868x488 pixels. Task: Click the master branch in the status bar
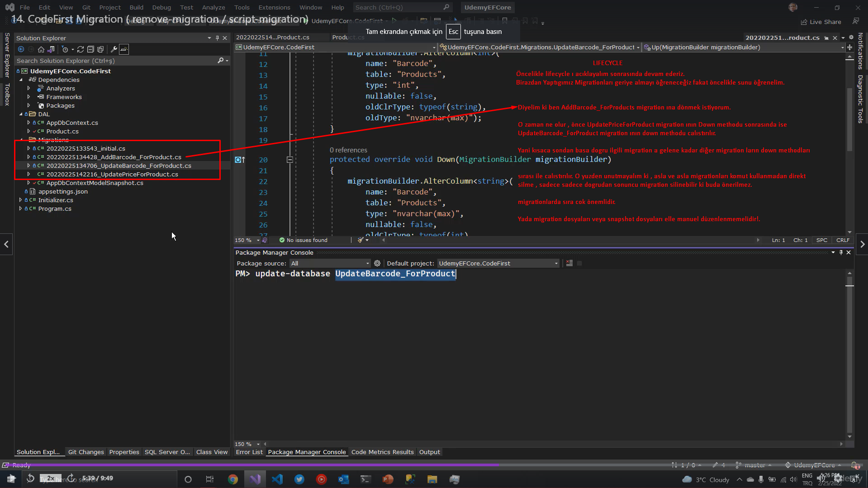click(x=754, y=464)
